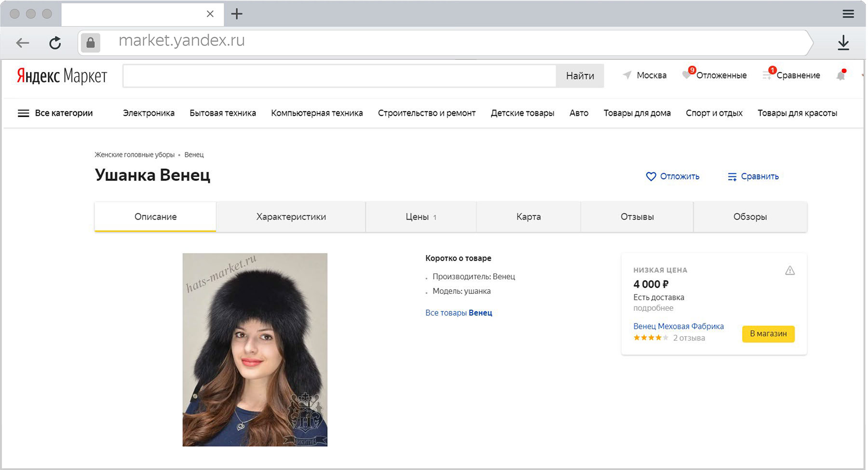Switch to the Карта tab
The width and height of the screenshot is (868, 470).
point(529,217)
